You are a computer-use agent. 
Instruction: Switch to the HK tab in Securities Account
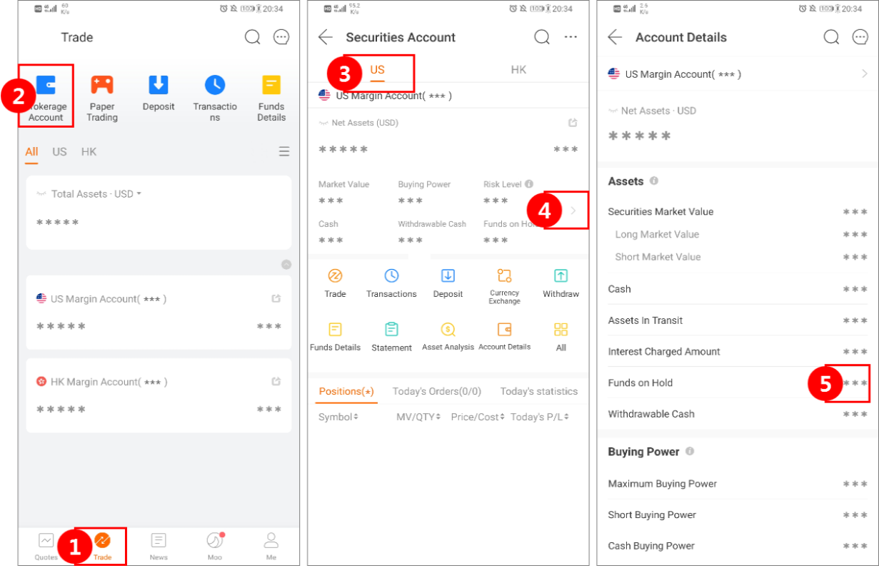click(518, 70)
